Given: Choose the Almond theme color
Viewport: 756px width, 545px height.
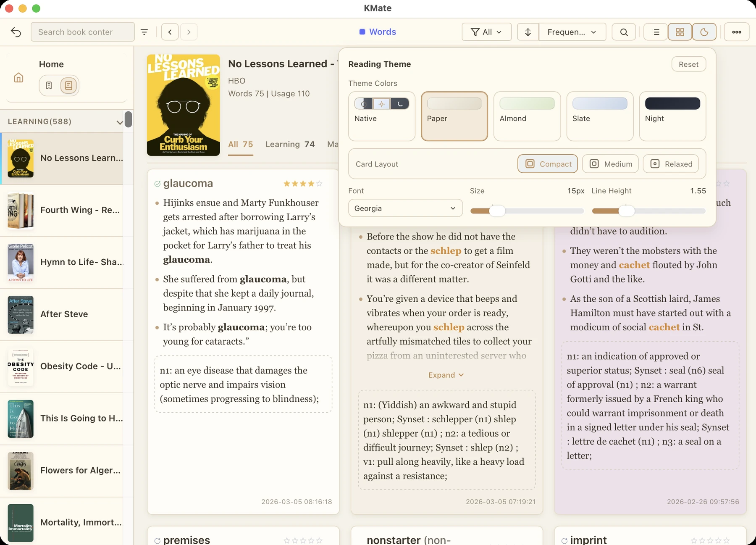Looking at the screenshot, I should tap(527, 116).
